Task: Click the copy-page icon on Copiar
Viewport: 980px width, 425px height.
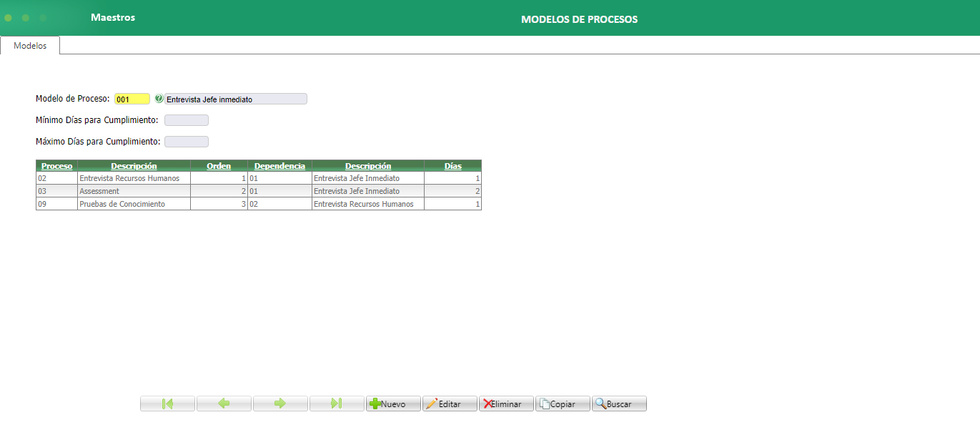Action: 545,403
